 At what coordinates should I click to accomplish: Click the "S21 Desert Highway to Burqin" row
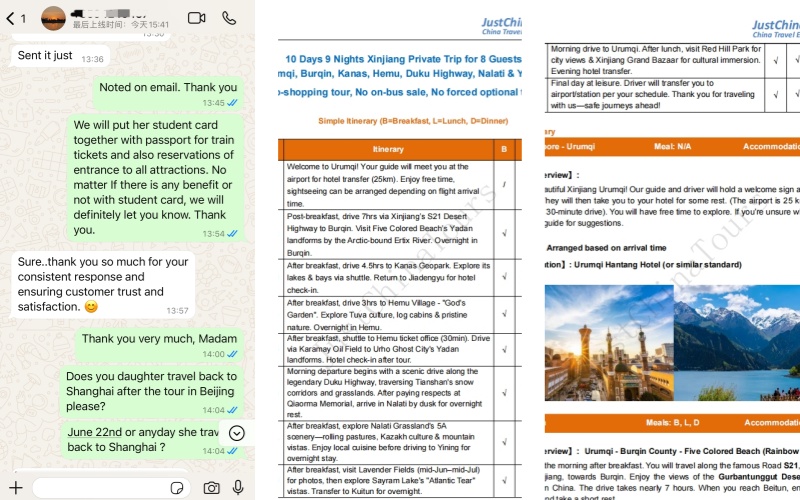click(388, 234)
